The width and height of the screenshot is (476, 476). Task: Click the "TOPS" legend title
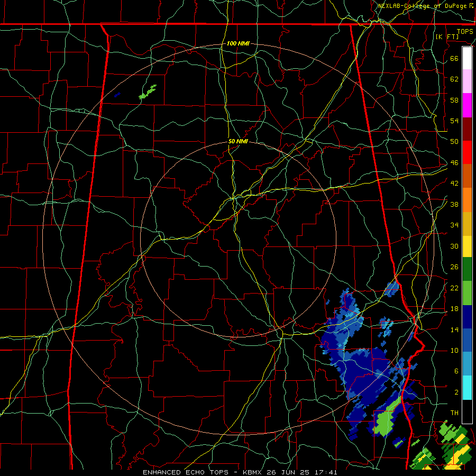pyautogui.click(x=465, y=31)
